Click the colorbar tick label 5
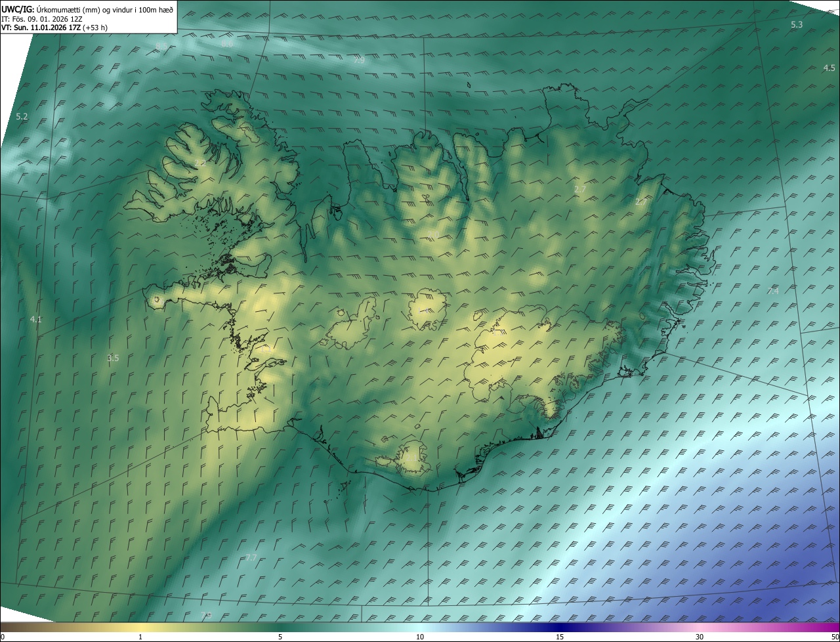This screenshot has height=642, width=840. [x=280, y=637]
